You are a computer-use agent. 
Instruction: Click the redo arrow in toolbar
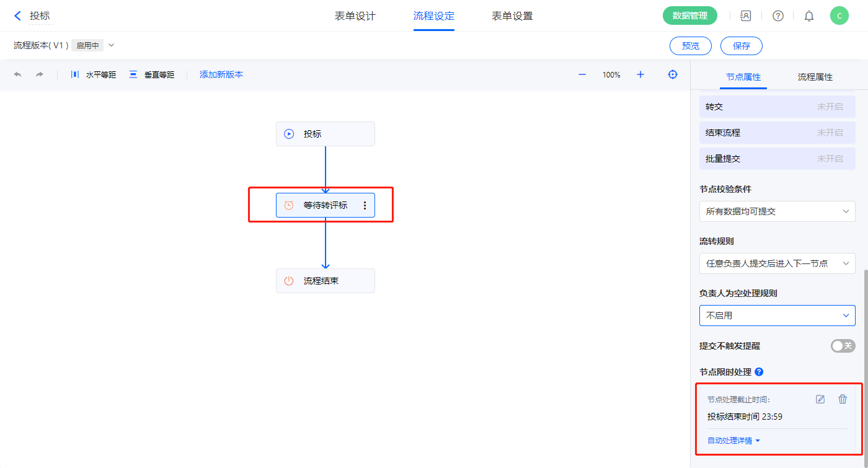pos(40,74)
